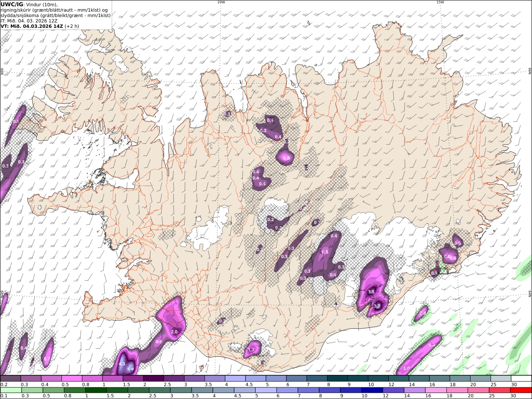Click the 'VT: Mið. 04.03.2026 14Z (+2 h)' line
This screenshot has height=399, width=532.
tap(40, 26)
